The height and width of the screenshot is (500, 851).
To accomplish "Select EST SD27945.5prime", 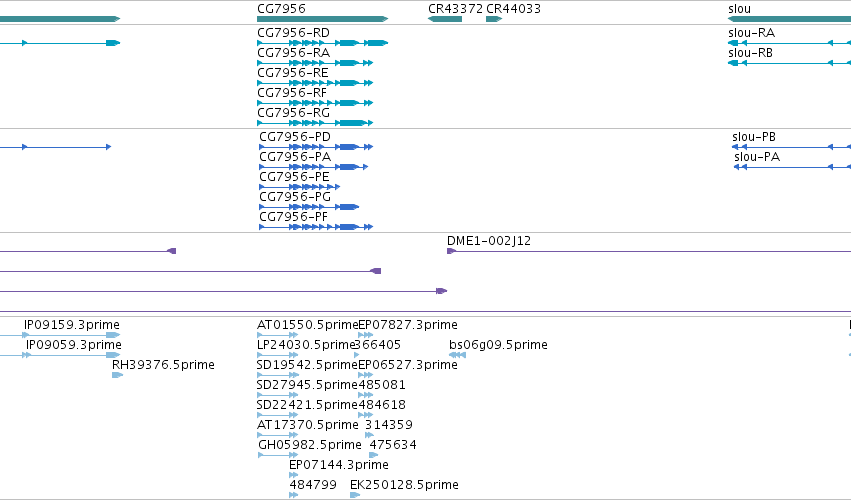I will (x=307, y=385).
